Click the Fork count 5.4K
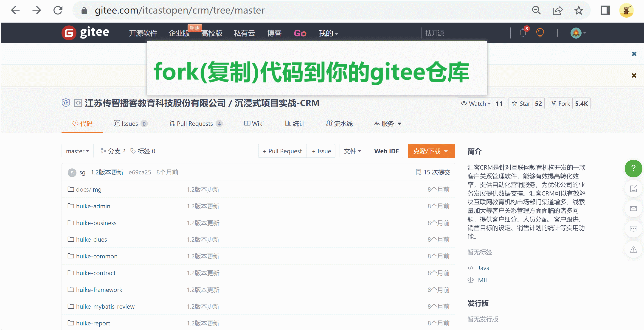The image size is (644, 330). (581, 103)
